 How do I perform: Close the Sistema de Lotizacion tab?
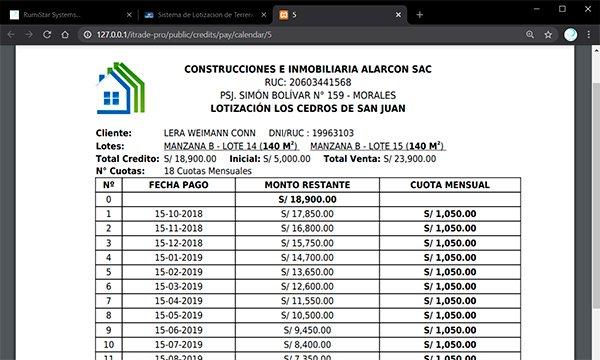tap(264, 15)
